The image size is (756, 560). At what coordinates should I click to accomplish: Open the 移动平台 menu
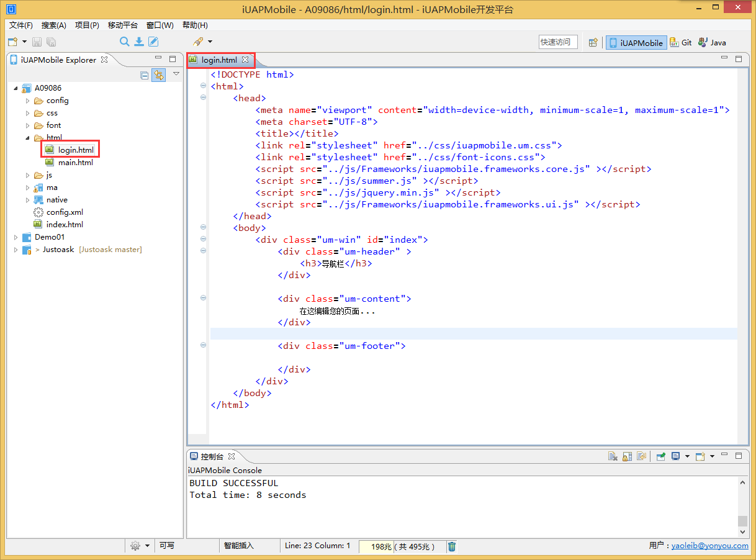tap(123, 25)
